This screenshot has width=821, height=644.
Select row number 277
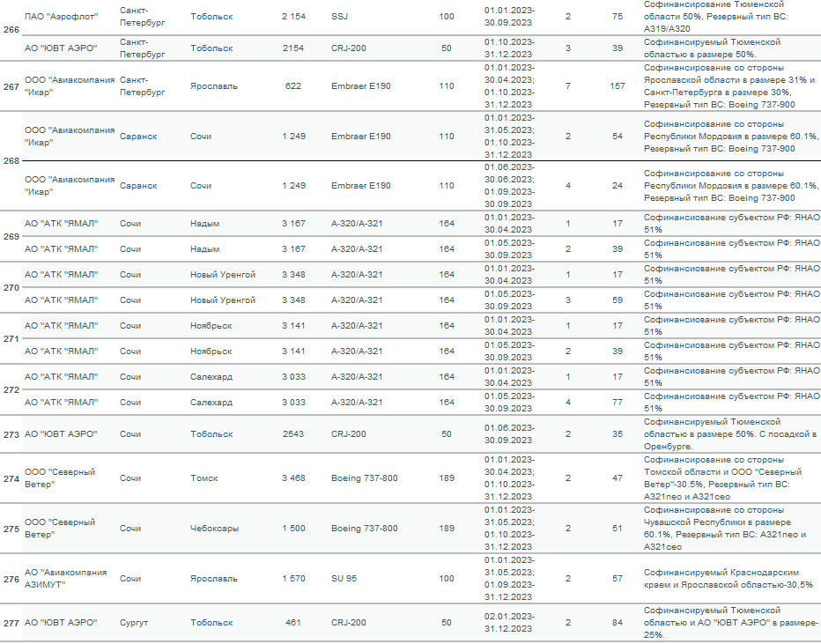coord(11,623)
